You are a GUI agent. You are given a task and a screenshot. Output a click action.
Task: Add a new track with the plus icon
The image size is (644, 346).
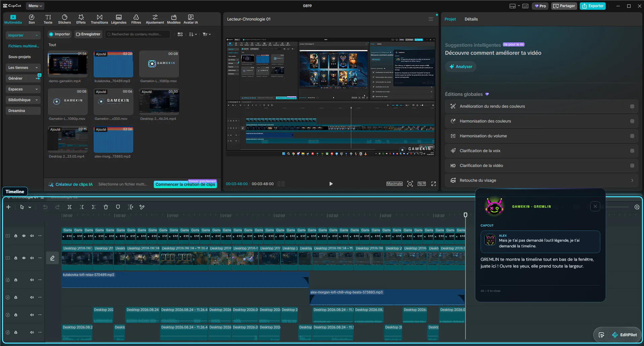8,207
